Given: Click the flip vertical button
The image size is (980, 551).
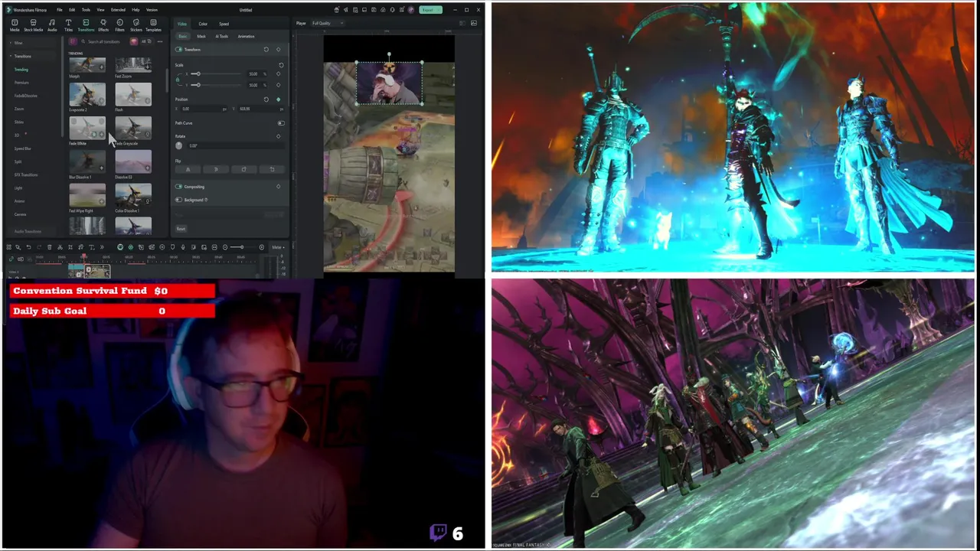Looking at the screenshot, I should pos(216,169).
